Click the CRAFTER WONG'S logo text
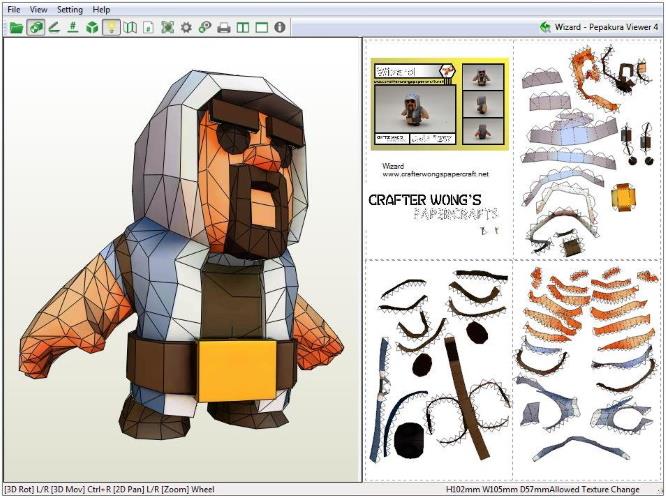Viewport: 666px width, 498px height. pyautogui.click(x=425, y=200)
